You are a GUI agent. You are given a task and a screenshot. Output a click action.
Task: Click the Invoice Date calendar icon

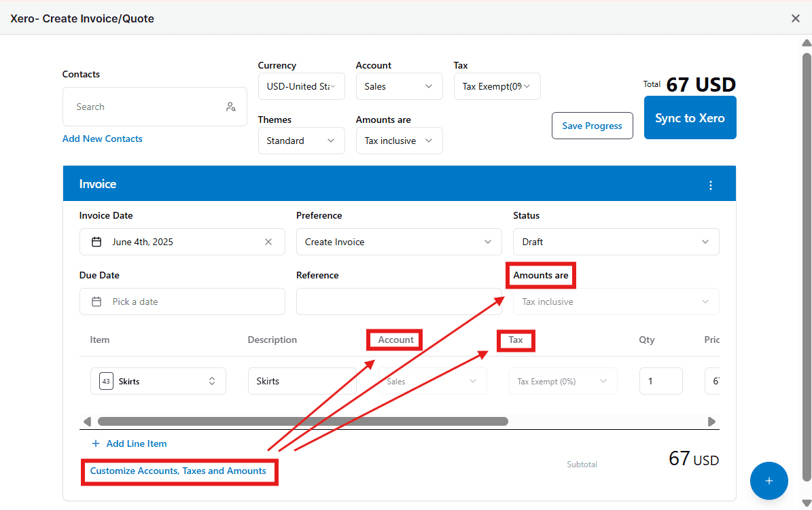(96, 242)
